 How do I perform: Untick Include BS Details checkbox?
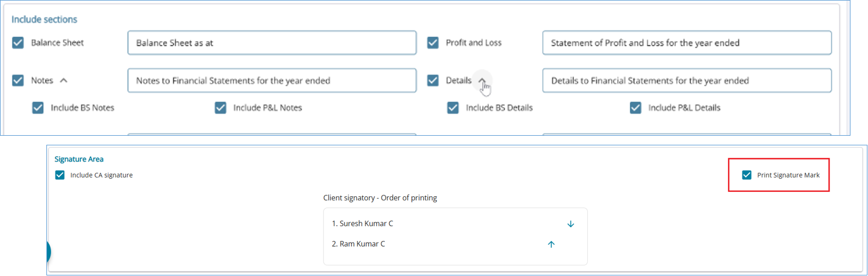tap(453, 107)
